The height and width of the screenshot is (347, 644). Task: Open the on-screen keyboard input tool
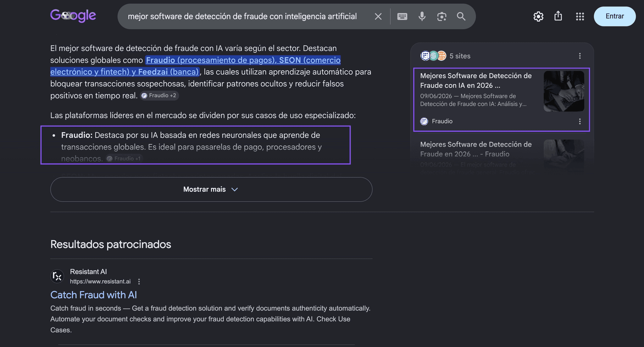(402, 16)
